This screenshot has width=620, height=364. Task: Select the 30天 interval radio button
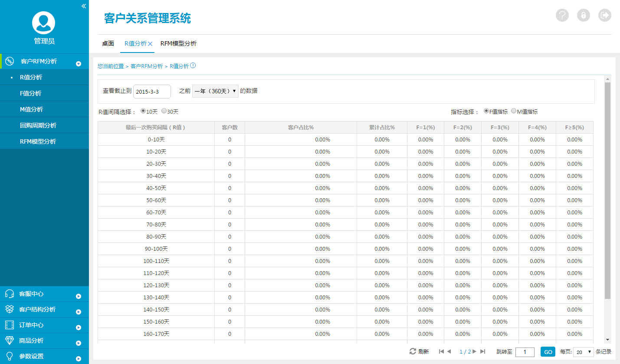tap(164, 111)
